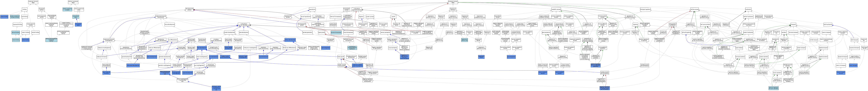The image size is (868, 91).
Task: Click the 'lipid binding' node
Action: 25,16
